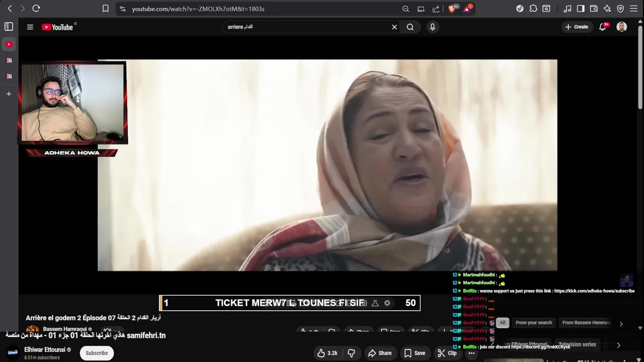Screen dimensions: 644x362
Task: Click the install-app screen icon in address bar
Action: tap(421, 9)
